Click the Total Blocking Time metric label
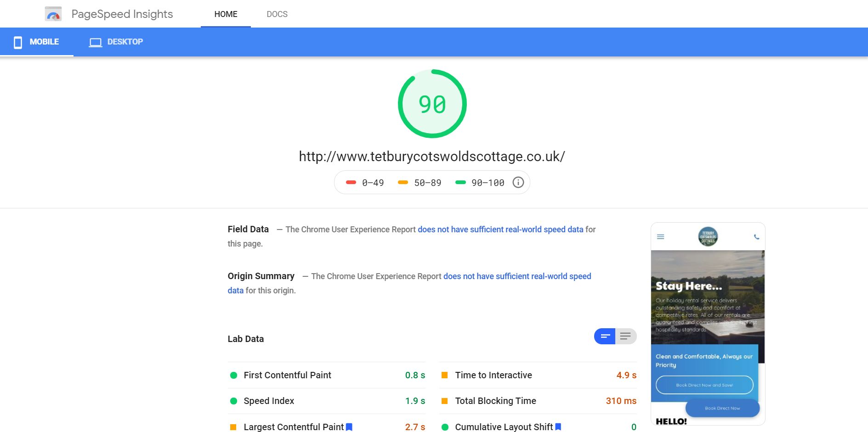This screenshot has width=868, height=432. pos(495,401)
